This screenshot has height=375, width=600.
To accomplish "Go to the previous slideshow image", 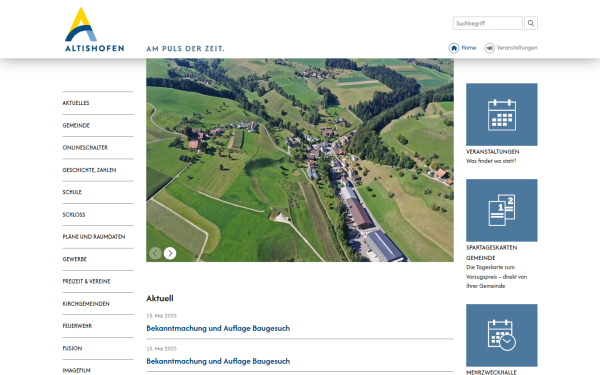I will (155, 253).
